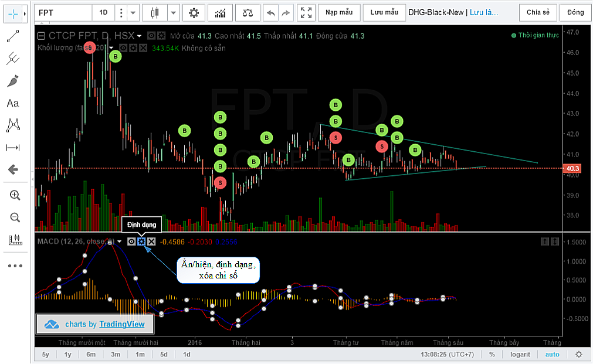Click the Đóng button
Screen dimensions: 593x364
(x=575, y=12)
